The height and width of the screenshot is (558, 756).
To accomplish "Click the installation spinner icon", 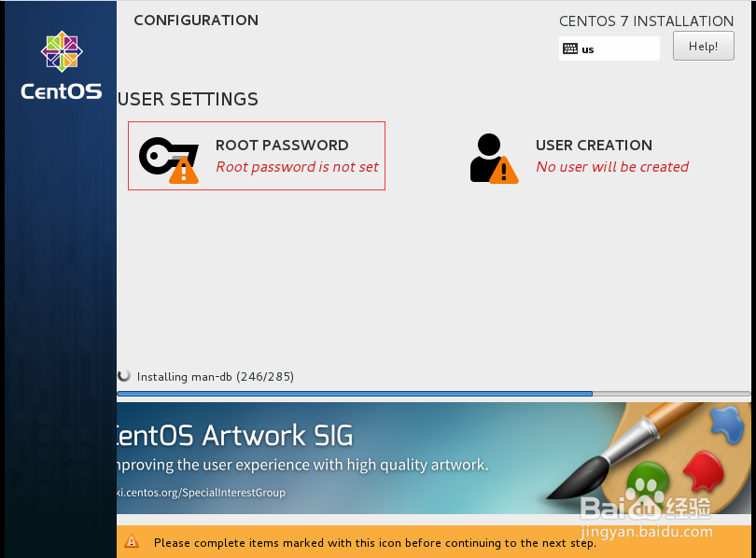I will (124, 376).
